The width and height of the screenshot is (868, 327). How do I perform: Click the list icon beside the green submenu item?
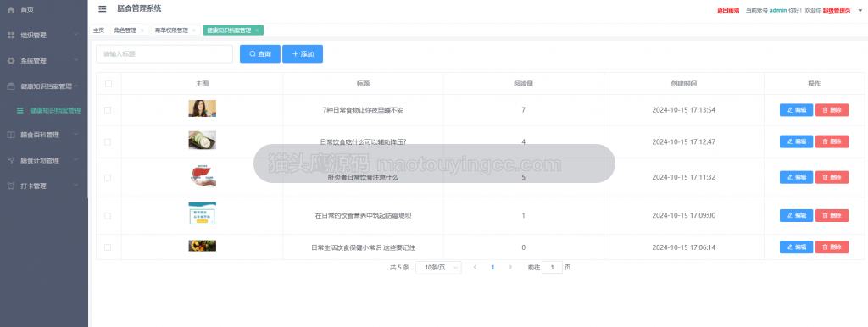(x=20, y=111)
